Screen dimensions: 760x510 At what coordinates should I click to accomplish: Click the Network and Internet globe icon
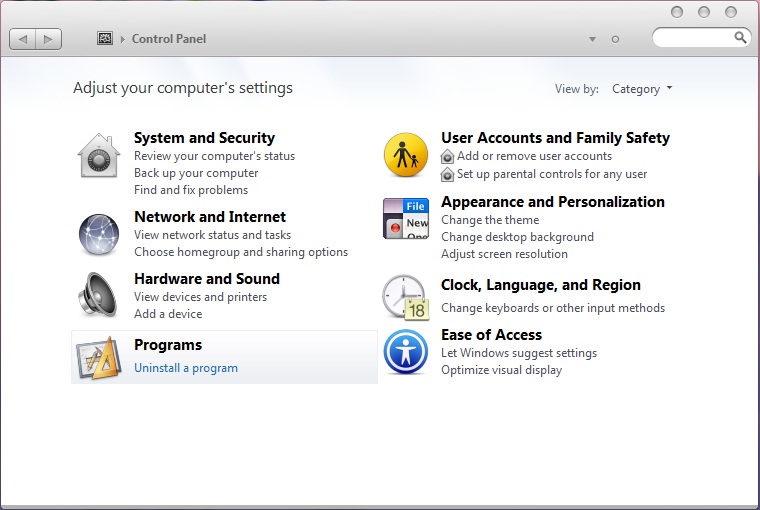pyautogui.click(x=99, y=235)
